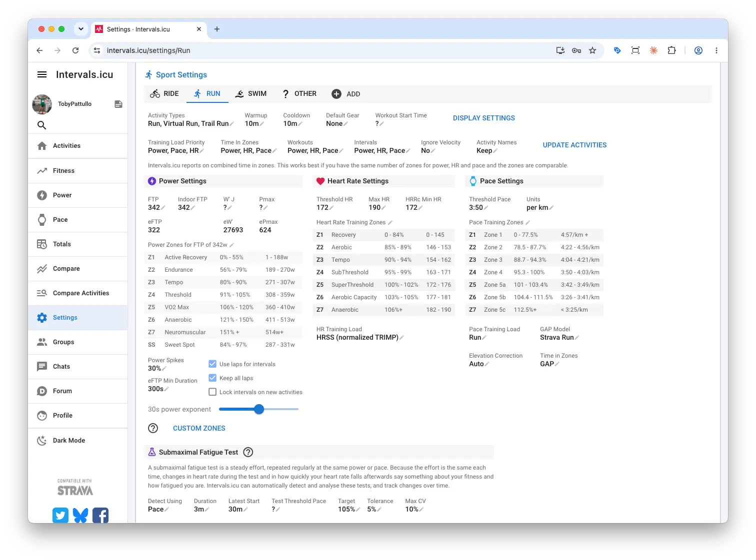756x560 pixels.
Task: Edit Heart Rate Training Zones pencil
Action: (x=390, y=222)
